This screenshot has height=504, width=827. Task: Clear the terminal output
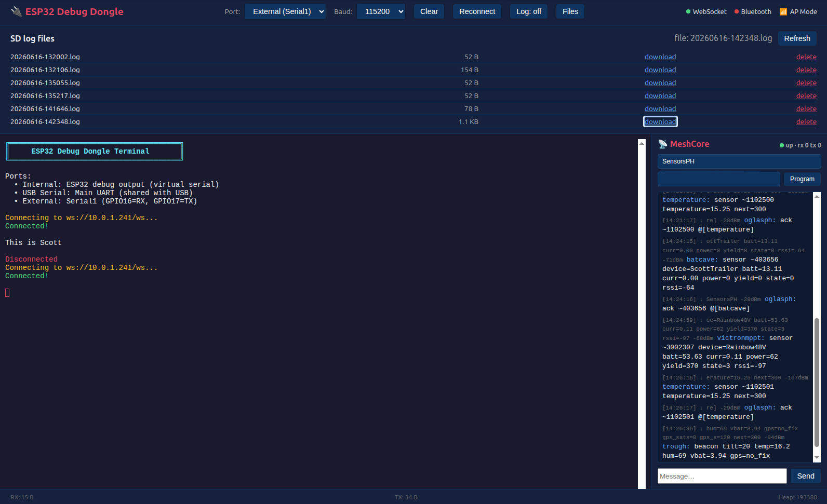tap(429, 11)
